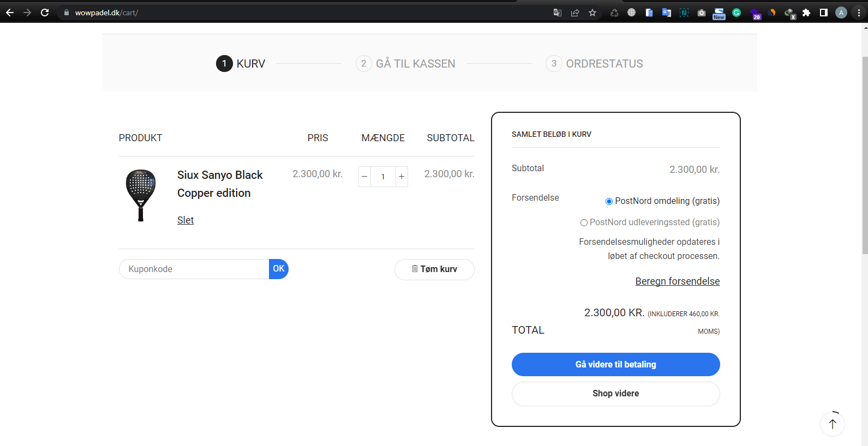This screenshot has width=868, height=446.
Task: Decrease quantity with the minus button
Action: click(x=364, y=177)
